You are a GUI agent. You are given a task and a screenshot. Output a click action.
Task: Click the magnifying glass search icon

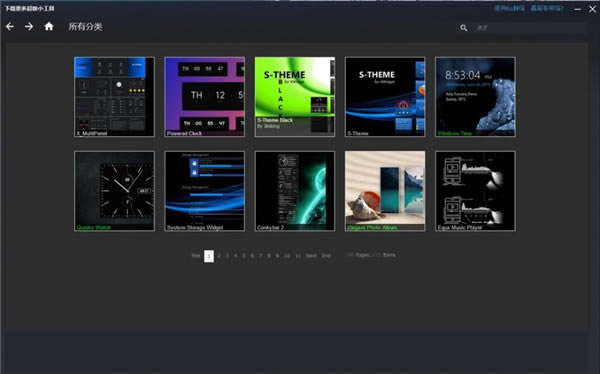pyautogui.click(x=463, y=28)
